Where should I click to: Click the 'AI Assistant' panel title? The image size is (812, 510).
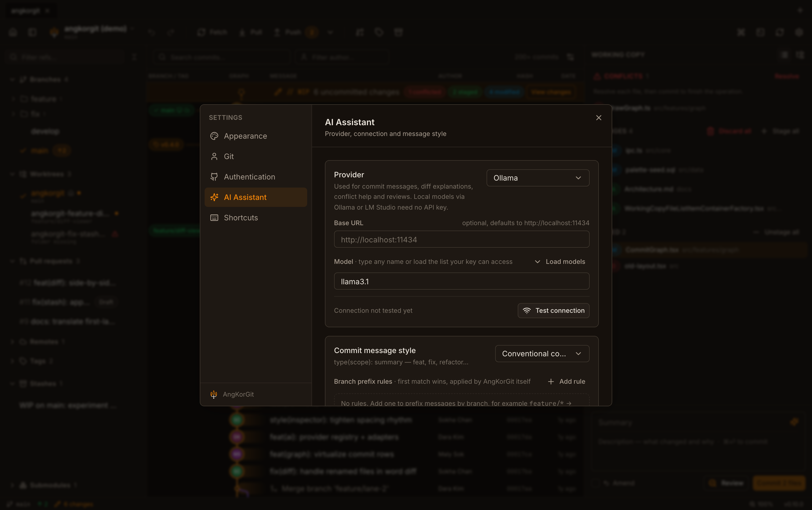click(350, 122)
